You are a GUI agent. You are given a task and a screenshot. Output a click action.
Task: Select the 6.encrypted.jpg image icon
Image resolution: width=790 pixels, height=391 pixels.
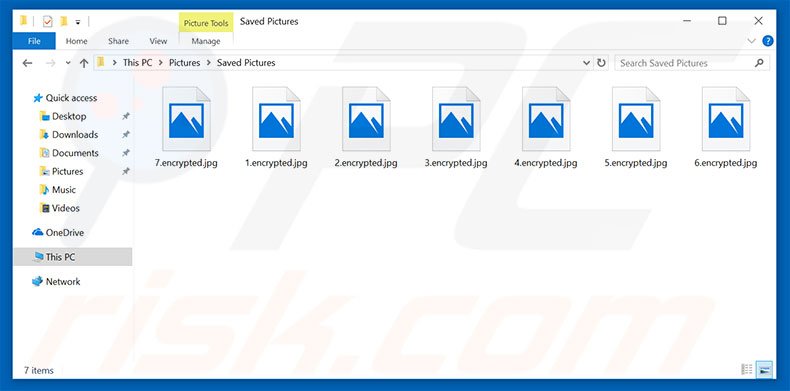(x=726, y=119)
